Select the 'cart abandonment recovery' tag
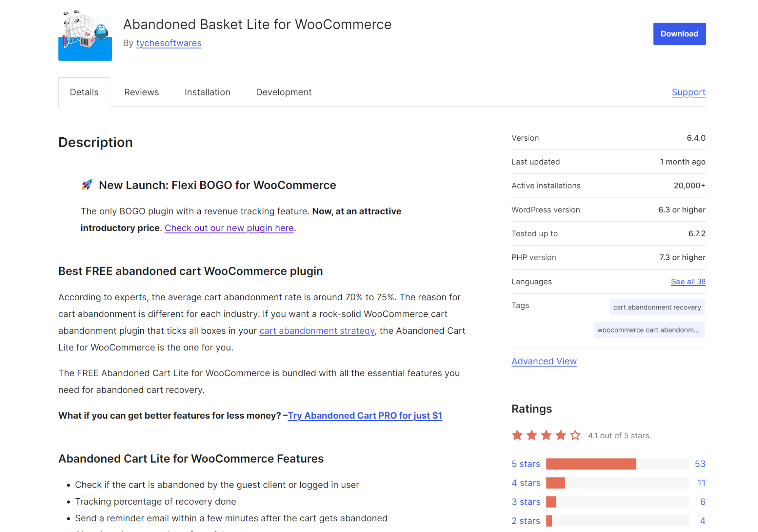This screenshot has height=532, width=758. pos(657,307)
